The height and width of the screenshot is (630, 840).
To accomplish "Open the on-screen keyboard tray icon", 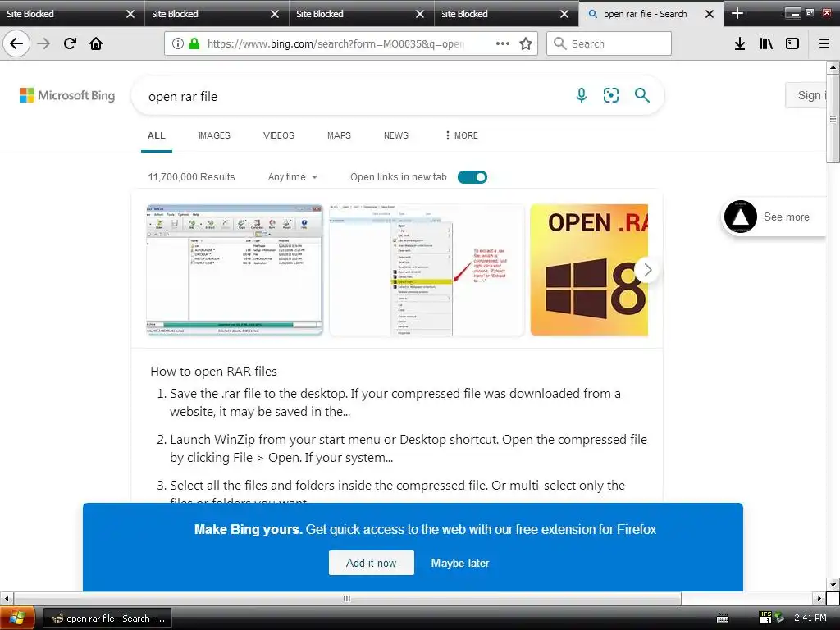I will [x=723, y=619].
